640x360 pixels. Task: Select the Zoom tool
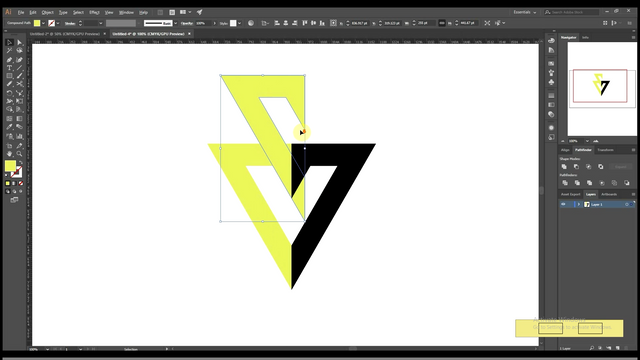[19, 153]
